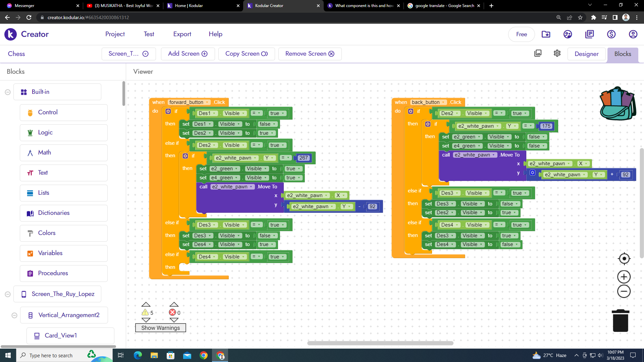The height and width of the screenshot is (362, 644).
Task: Click the dollar sign monetization icon
Action: coord(611,34)
